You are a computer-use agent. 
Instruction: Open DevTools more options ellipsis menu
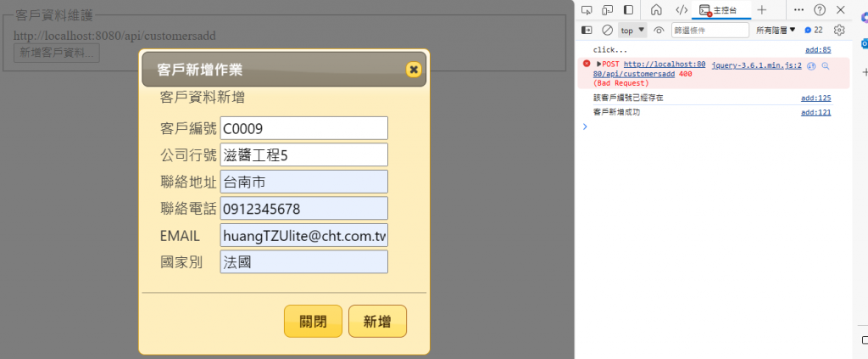pos(798,9)
